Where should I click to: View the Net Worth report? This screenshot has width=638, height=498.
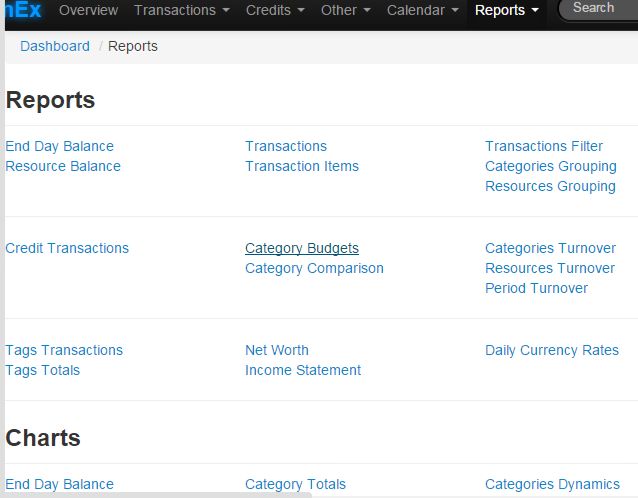(277, 350)
